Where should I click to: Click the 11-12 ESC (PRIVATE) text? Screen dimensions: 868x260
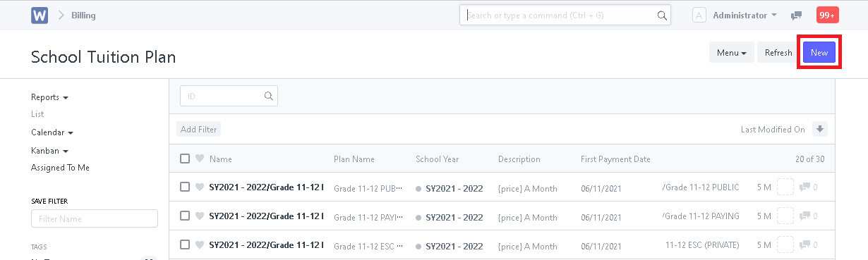(702, 245)
